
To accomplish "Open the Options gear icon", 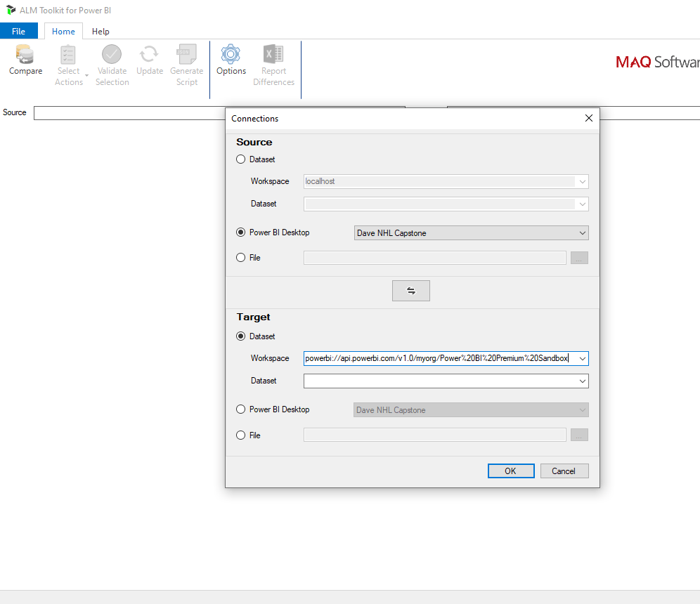I will (x=231, y=54).
